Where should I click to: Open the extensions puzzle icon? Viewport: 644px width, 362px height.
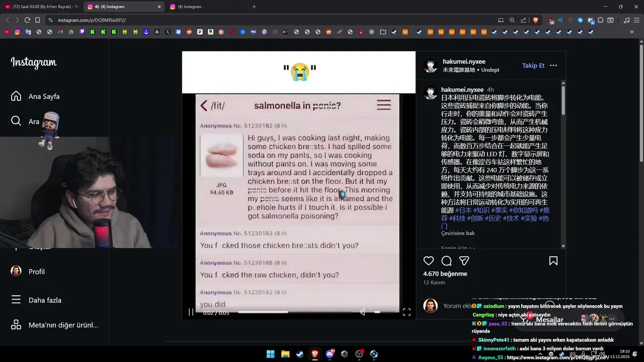(x=601, y=20)
